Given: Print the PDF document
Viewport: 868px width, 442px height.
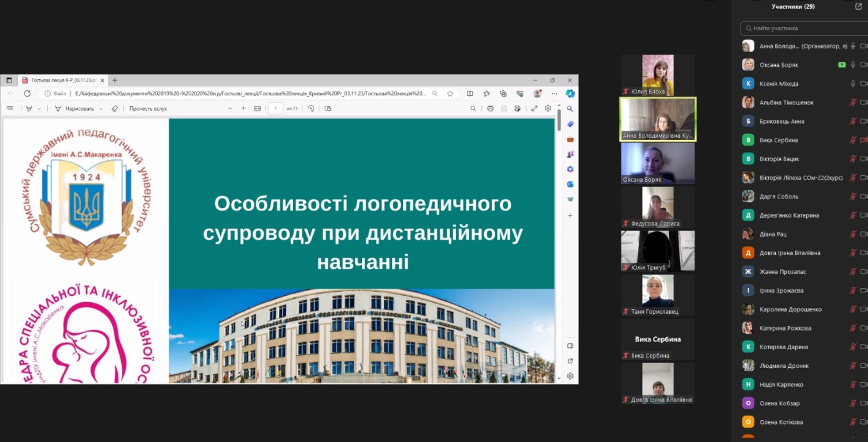Looking at the screenshot, I should tap(490, 109).
